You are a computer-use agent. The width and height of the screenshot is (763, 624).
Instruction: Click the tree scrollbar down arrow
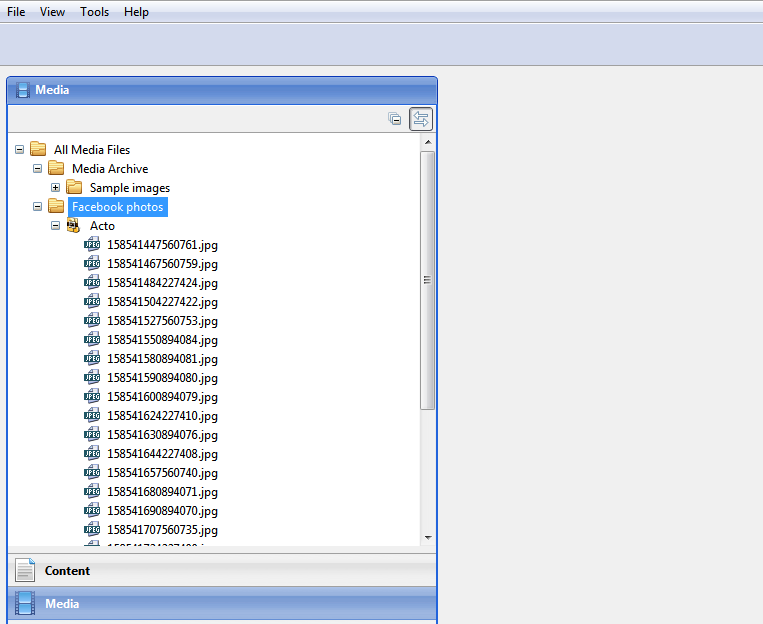pos(428,537)
